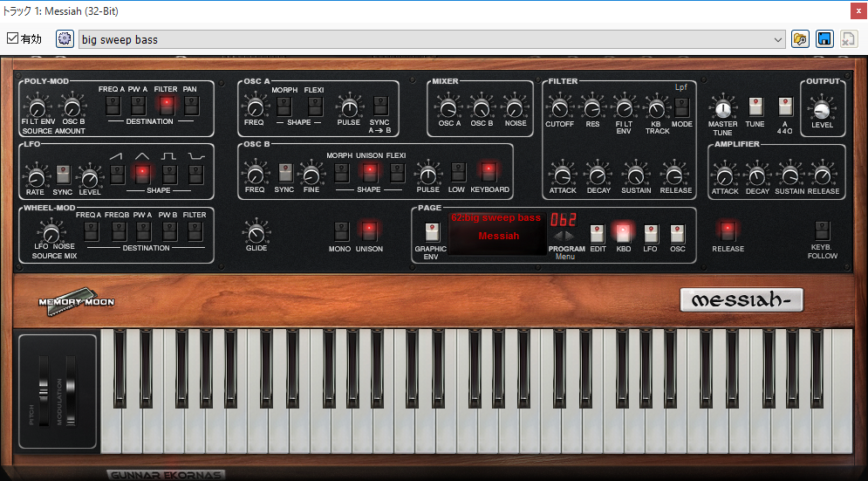Open the EDIT page
The width and height of the screenshot is (868, 481).
coord(597,233)
